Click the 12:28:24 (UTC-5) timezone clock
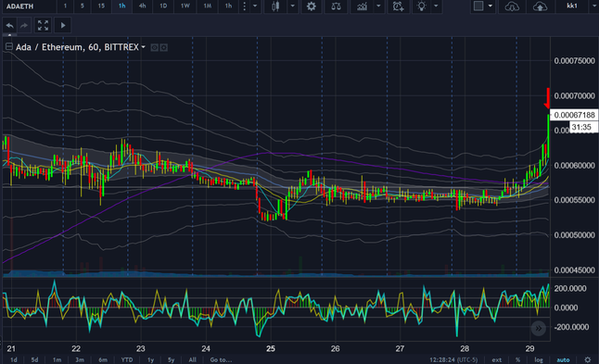 [x=453, y=359]
